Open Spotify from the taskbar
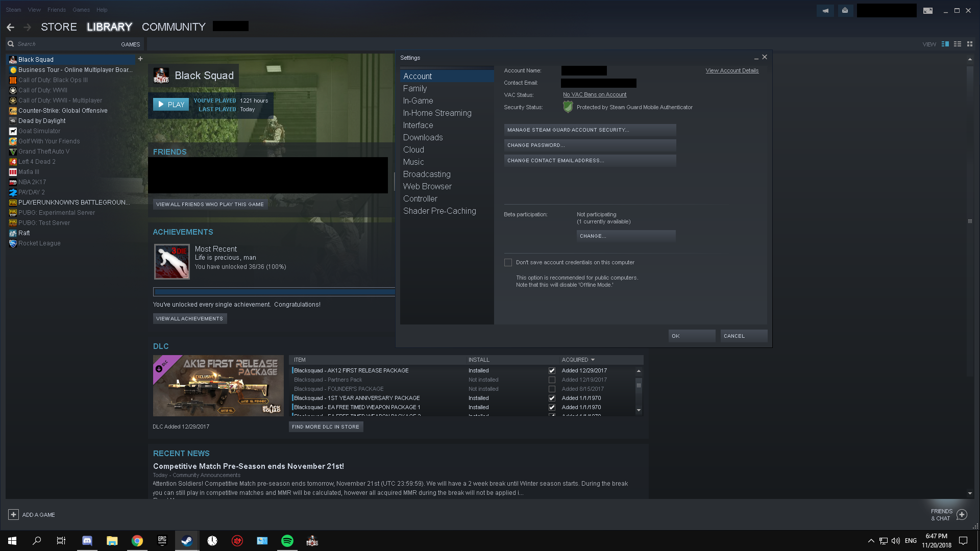The image size is (980, 551). point(287,541)
